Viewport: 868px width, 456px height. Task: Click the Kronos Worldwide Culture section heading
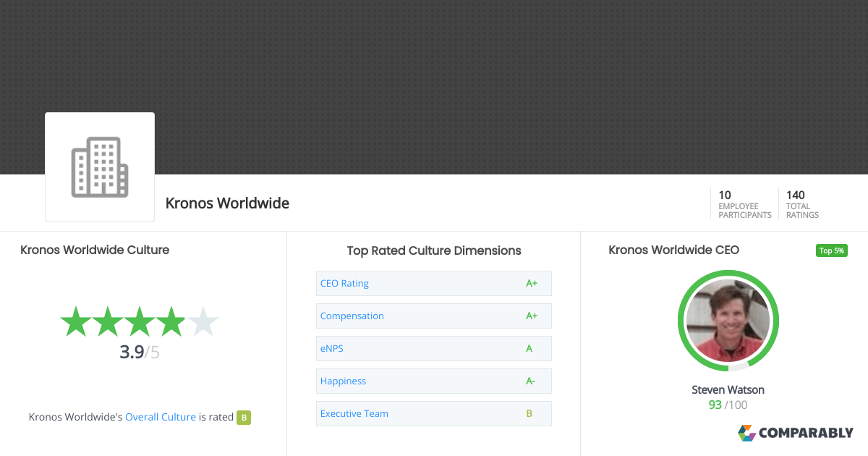(x=94, y=250)
